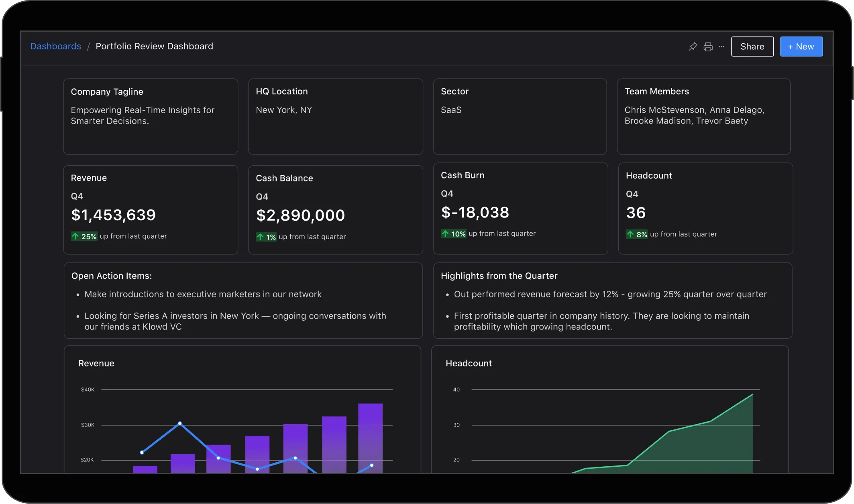Print the dashboard via the printer icon

click(x=708, y=47)
